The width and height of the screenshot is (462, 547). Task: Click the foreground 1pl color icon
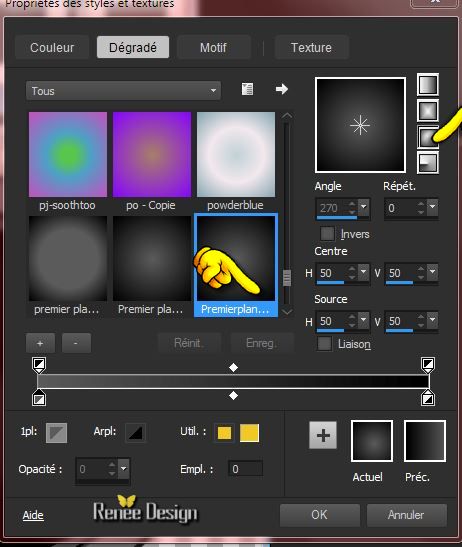tap(57, 433)
